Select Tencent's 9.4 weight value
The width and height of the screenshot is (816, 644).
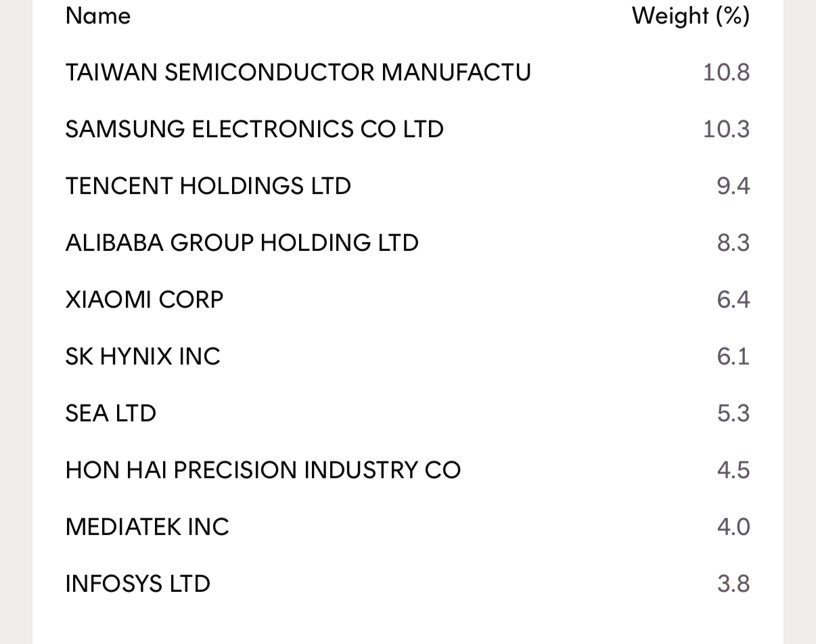[733, 186]
